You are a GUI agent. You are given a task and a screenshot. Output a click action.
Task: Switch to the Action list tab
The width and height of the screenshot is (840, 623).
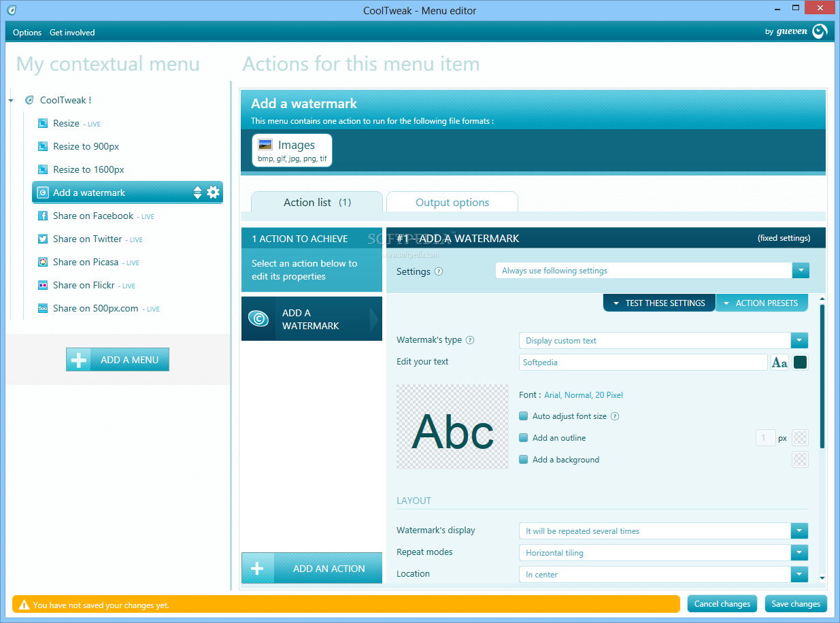pyautogui.click(x=317, y=203)
